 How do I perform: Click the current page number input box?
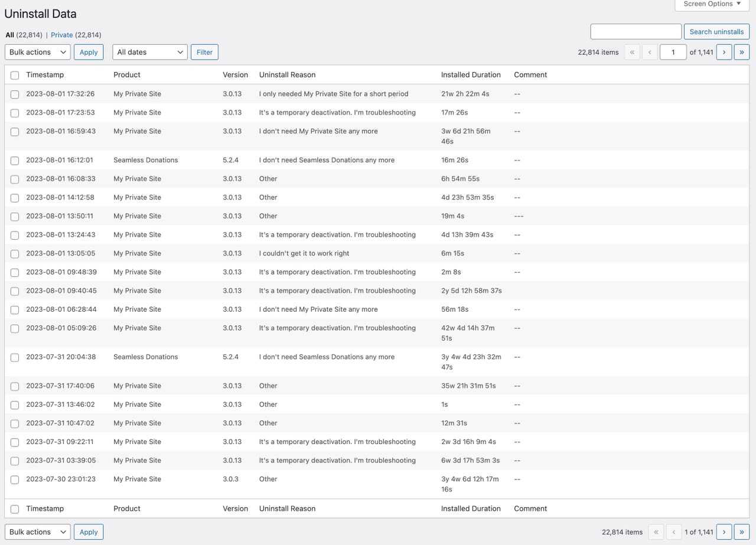[x=673, y=52]
